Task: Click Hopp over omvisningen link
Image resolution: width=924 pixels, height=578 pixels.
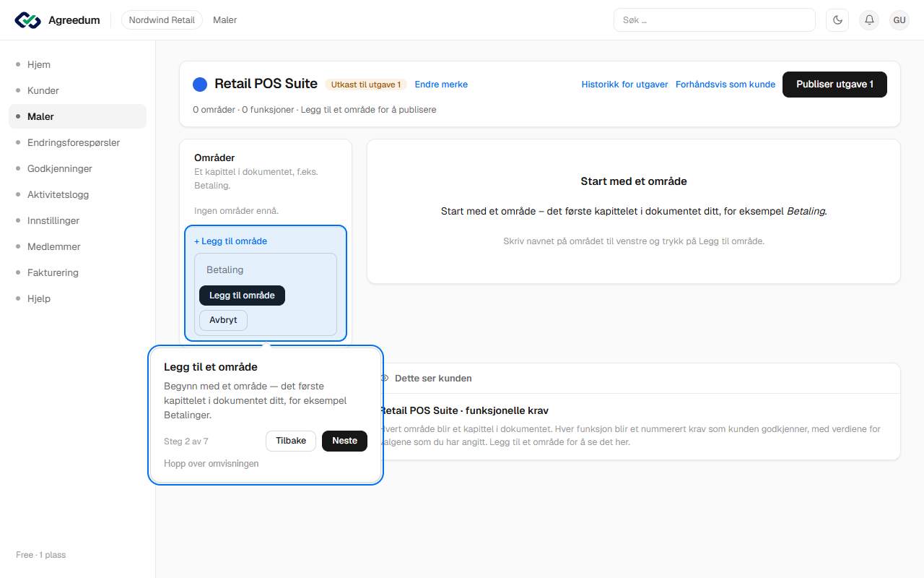Action: click(211, 464)
